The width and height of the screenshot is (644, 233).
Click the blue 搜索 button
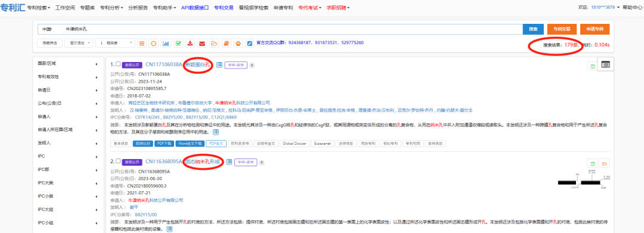point(533,29)
